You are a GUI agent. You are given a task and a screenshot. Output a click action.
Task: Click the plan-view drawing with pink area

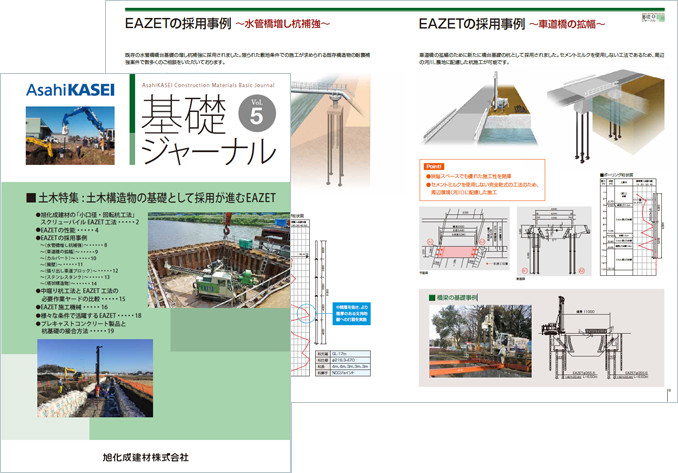coord(464,239)
